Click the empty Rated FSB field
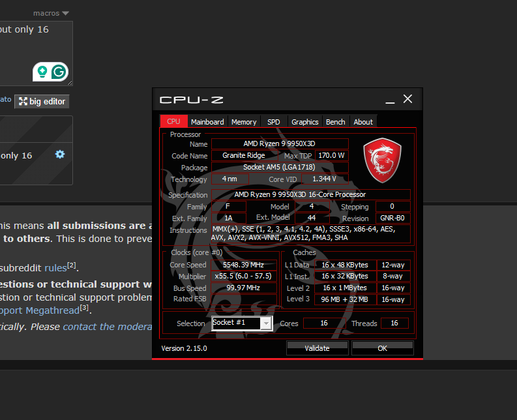Viewport: 517px width, 420px height. tap(244, 299)
